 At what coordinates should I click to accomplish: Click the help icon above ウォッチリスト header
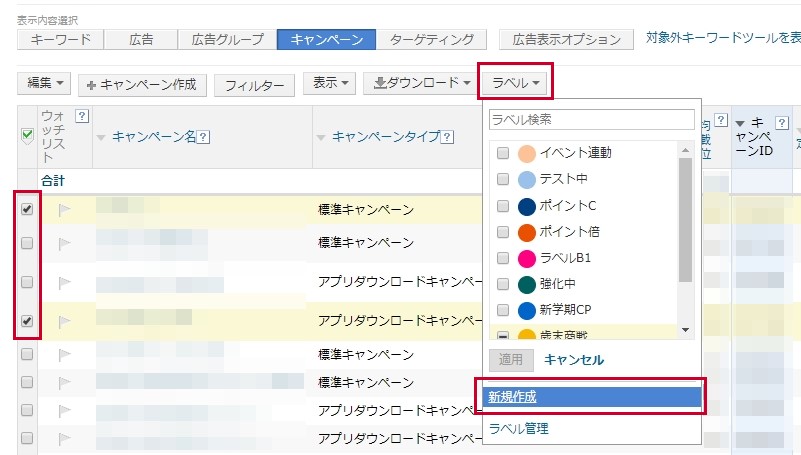point(82,116)
